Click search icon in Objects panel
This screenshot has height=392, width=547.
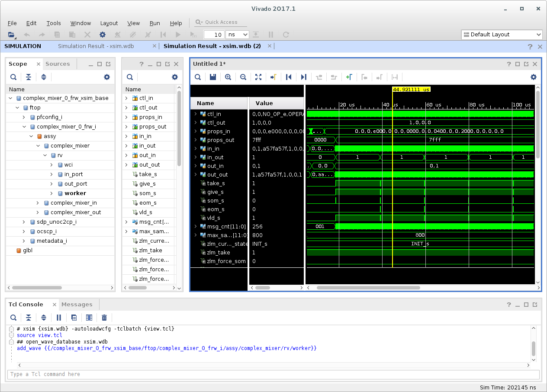pos(129,77)
